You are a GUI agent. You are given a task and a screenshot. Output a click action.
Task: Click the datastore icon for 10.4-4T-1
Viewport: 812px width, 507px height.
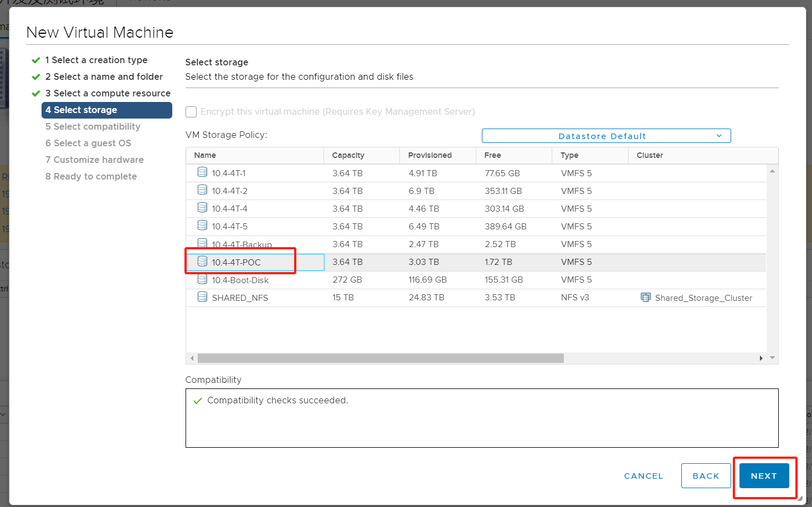pyautogui.click(x=203, y=172)
